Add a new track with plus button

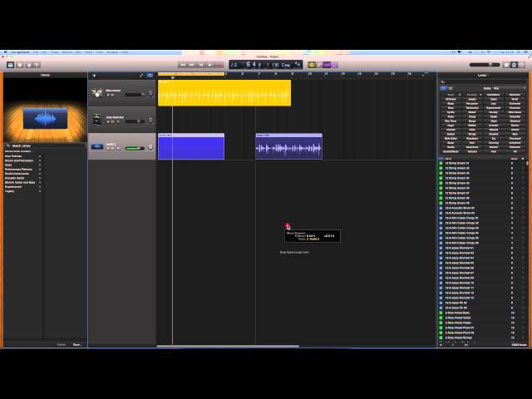click(94, 76)
